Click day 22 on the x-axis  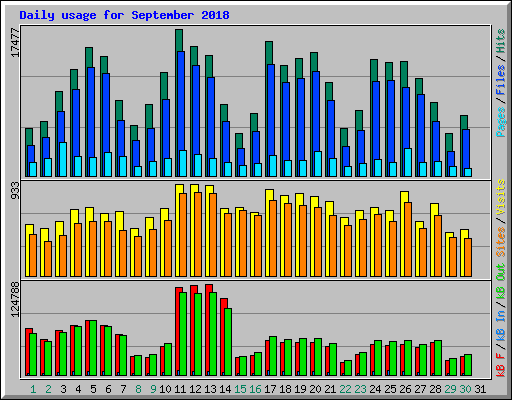(x=345, y=389)
